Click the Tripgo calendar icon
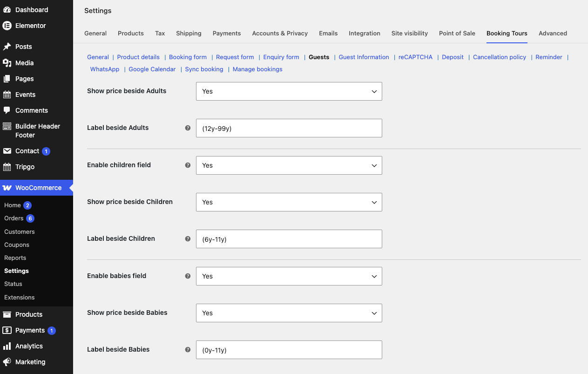This screenshot has height=374, width=588. coord(7,167)
